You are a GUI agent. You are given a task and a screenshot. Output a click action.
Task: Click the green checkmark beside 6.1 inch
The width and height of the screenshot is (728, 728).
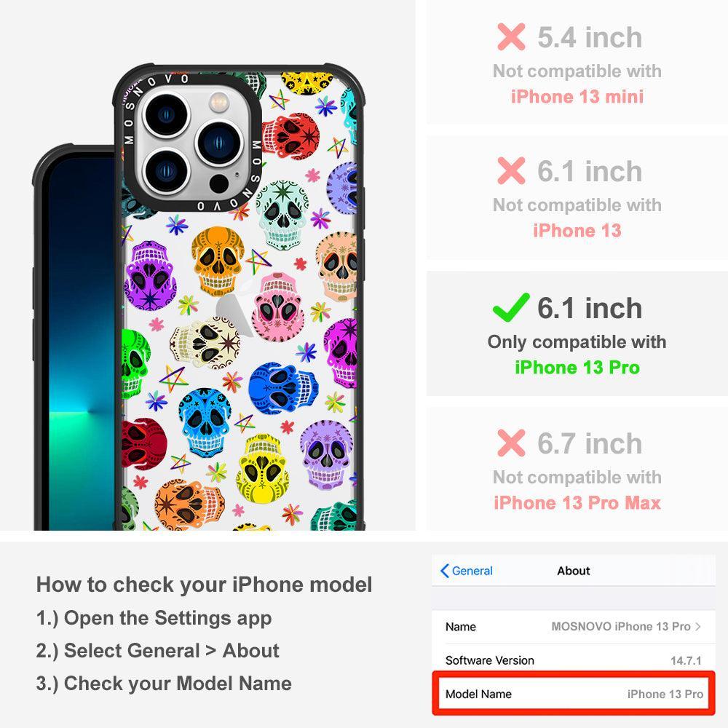click(511, 307)
